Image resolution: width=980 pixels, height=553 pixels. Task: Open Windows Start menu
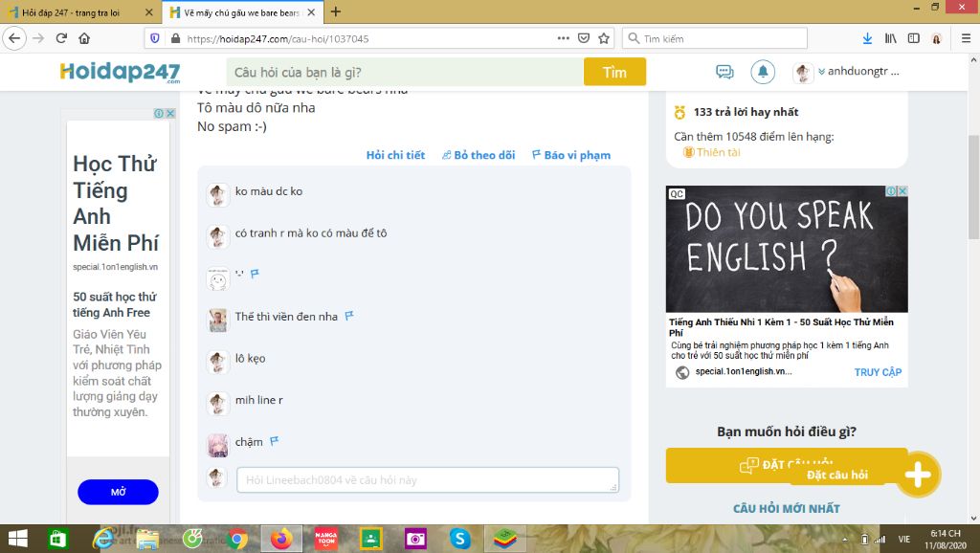(17, 539)
